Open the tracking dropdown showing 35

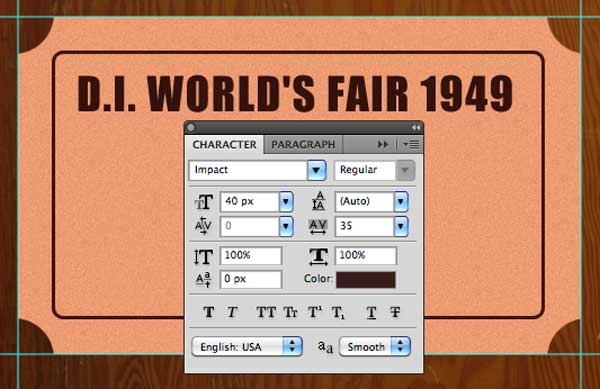401,226
